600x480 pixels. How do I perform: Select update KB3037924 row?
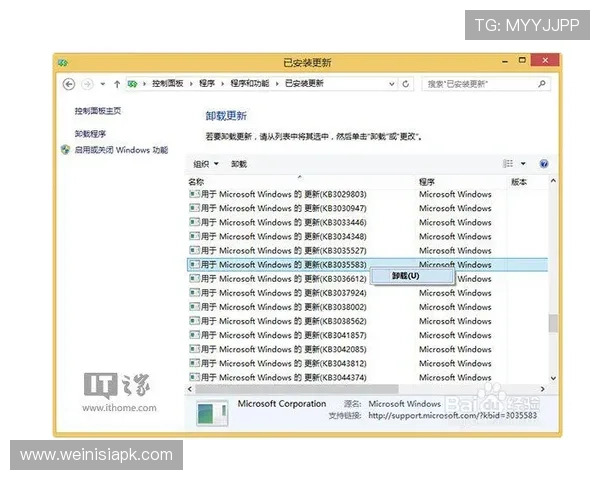pos(367,293)
